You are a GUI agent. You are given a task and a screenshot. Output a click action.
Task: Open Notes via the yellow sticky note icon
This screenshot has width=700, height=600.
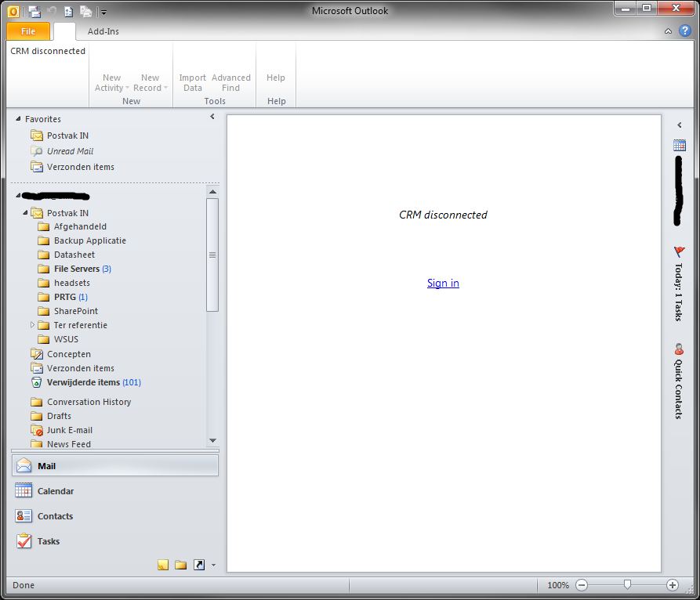163,565
